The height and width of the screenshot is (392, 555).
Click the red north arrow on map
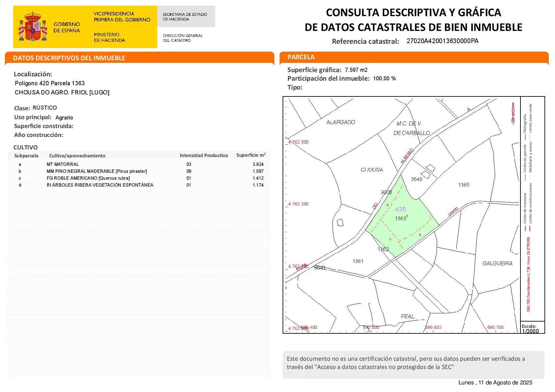tap(513, 113)
